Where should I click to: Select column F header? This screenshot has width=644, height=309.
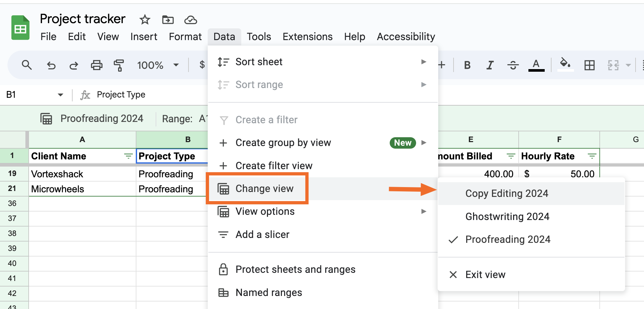click(x=559, y=140)
